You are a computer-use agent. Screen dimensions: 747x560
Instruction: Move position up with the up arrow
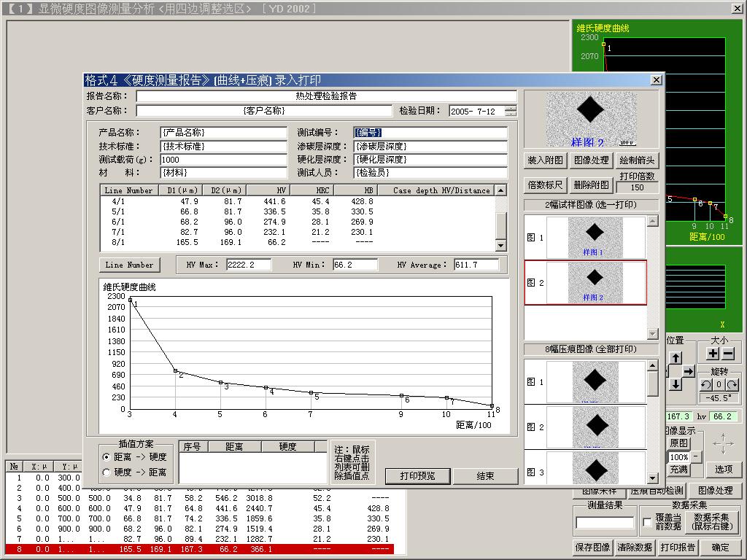[676, 358]
